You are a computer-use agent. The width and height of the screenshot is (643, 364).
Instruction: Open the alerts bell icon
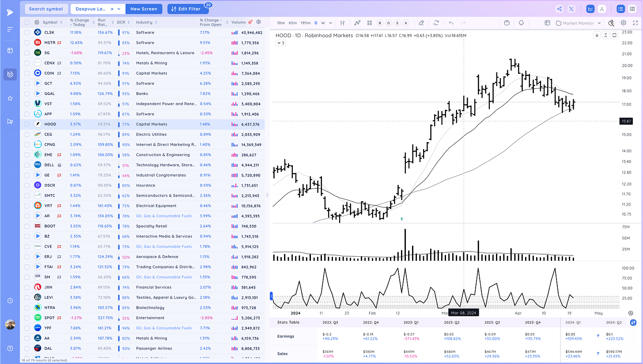pos(521,23)
